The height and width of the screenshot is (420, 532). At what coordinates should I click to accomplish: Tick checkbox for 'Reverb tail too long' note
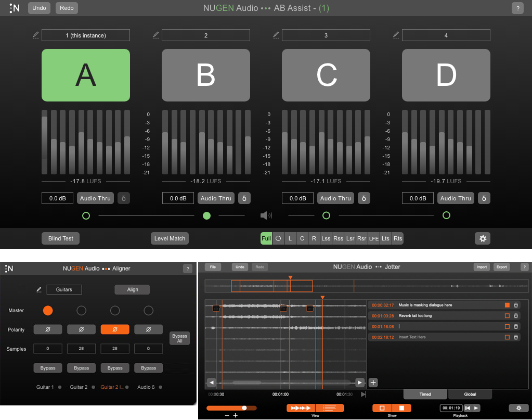click(x=507, y=316)
